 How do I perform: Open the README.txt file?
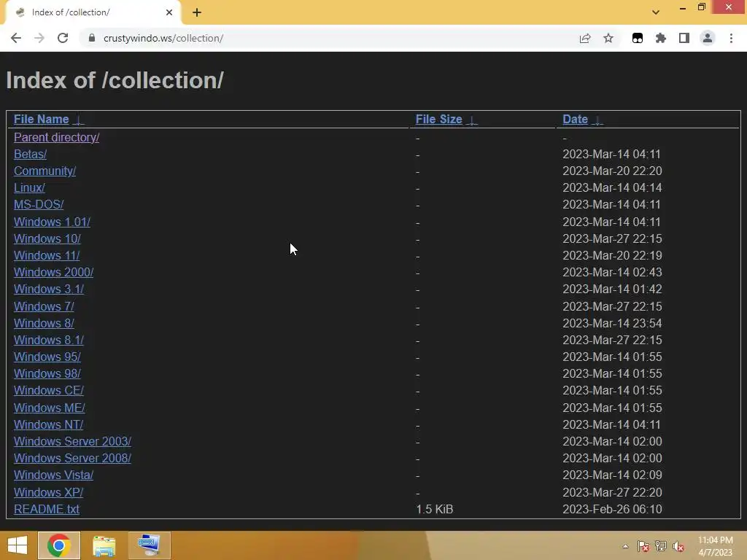(47, 509)
